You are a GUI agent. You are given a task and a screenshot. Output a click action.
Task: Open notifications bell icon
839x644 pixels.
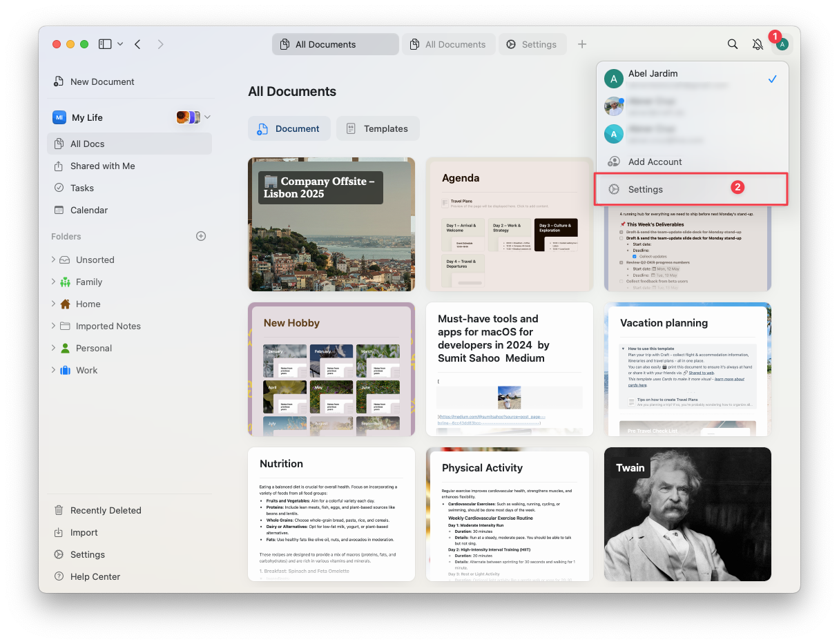[758, 44]
